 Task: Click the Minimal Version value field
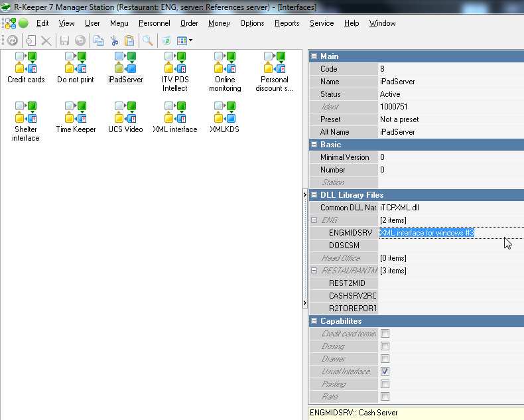tap(451, 157)
